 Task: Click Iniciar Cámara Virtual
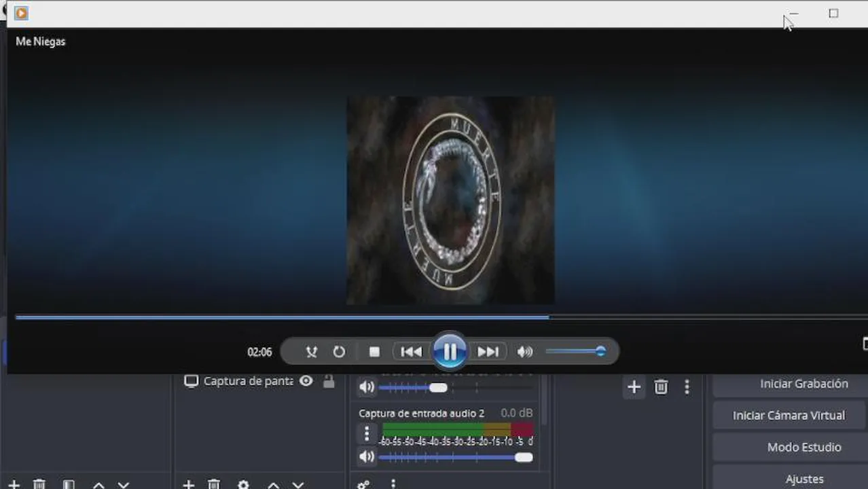pyautogui.click(x=790, y=415)
